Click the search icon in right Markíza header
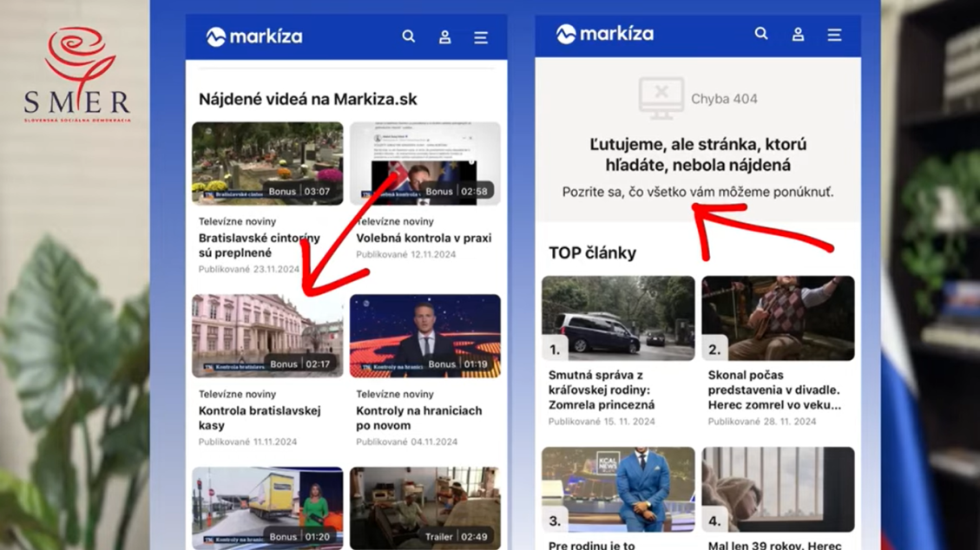The width and height of the screenshot is (980, 550). click(x=760, y=34)
